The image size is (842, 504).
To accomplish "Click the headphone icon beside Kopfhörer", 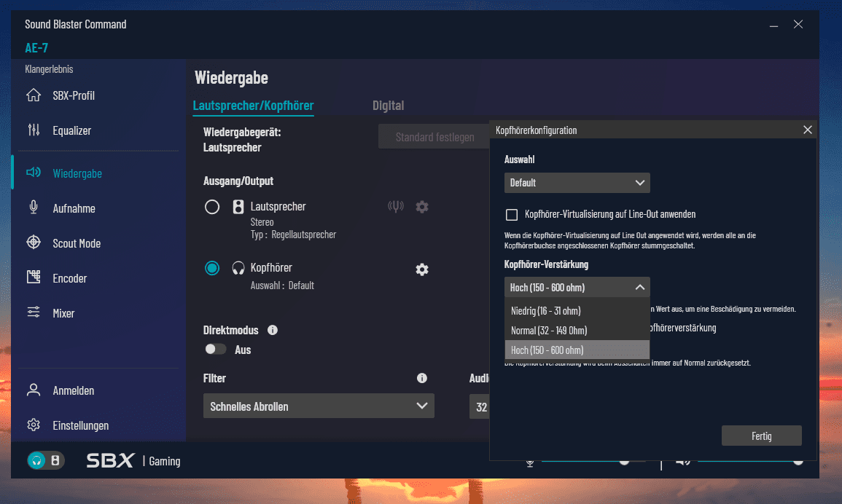I will pyautogui.click(x=238, y=268).
